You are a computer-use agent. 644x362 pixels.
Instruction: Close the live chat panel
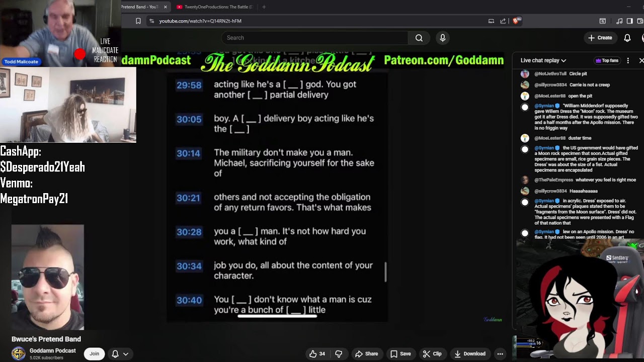tap(641, 60)
